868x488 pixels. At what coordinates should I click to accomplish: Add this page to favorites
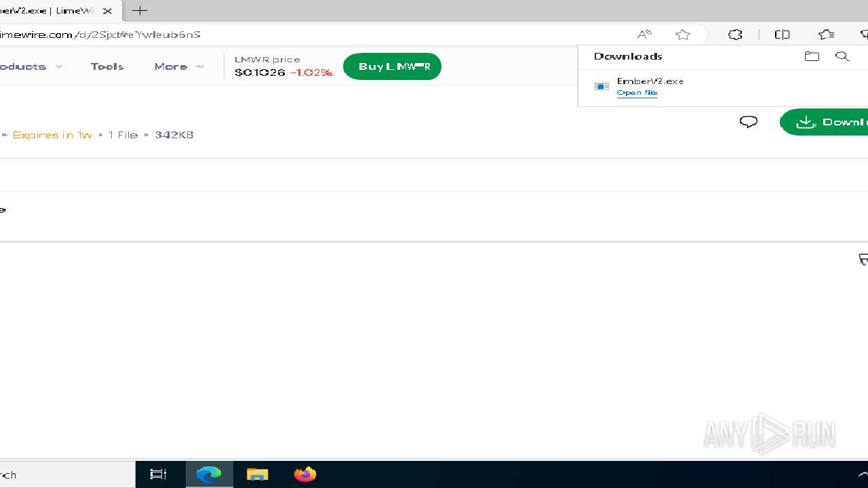(683, 35)
